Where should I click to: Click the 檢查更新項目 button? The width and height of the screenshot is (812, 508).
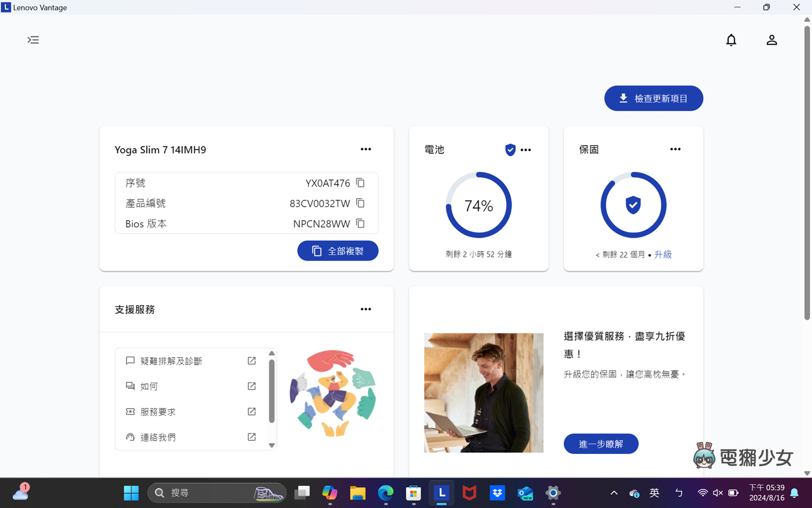[x=654, y=98]
